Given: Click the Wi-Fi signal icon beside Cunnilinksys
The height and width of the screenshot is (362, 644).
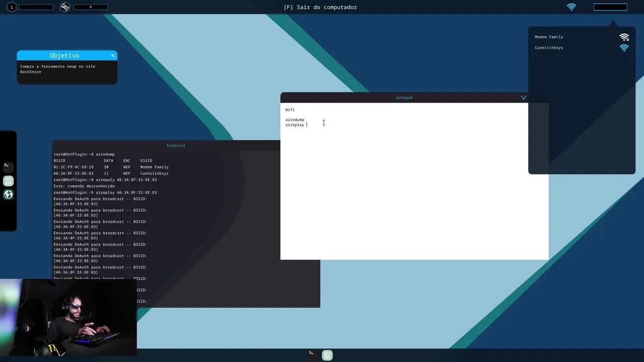Looking at the screenshot, I should click(x=624, y=48).
